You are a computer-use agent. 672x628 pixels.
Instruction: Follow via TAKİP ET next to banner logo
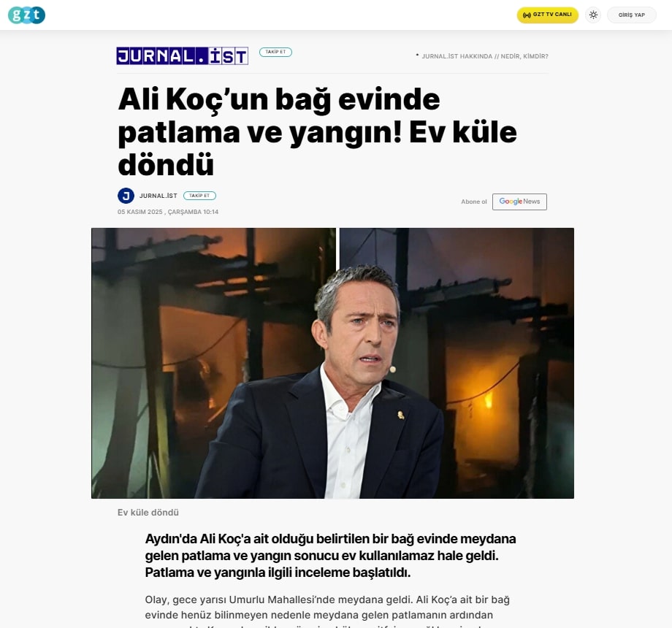pyautogui.click(x=275, y=52)
